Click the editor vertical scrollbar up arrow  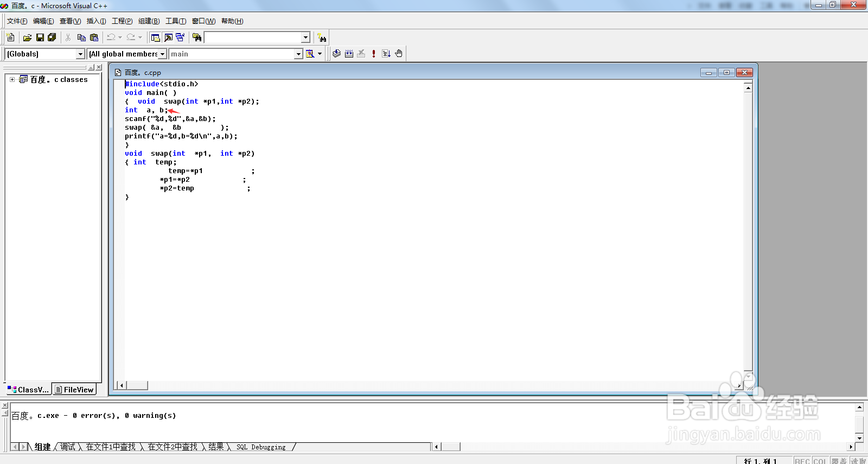point(748,87)
